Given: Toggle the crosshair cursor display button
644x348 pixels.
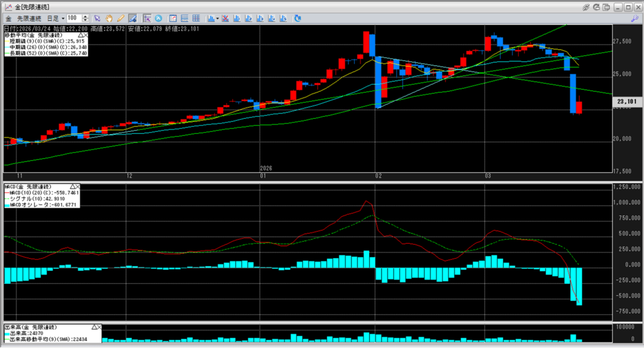Looking at the screenshot, I should click(147, 18).
